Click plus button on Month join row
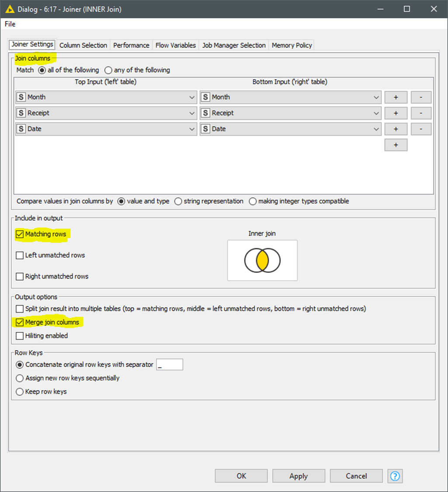Viewport: 448px width, 492px height. pos(396,97)
